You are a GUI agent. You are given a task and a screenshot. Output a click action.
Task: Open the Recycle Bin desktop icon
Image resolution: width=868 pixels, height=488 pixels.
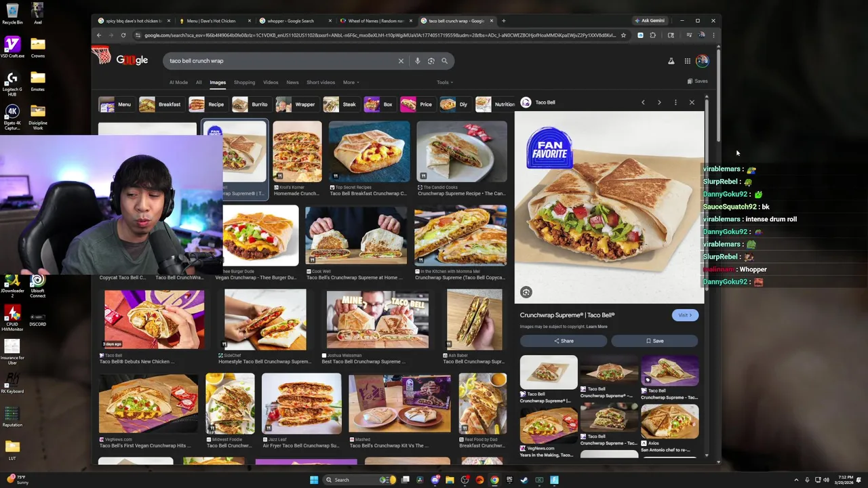pos(12,13)
